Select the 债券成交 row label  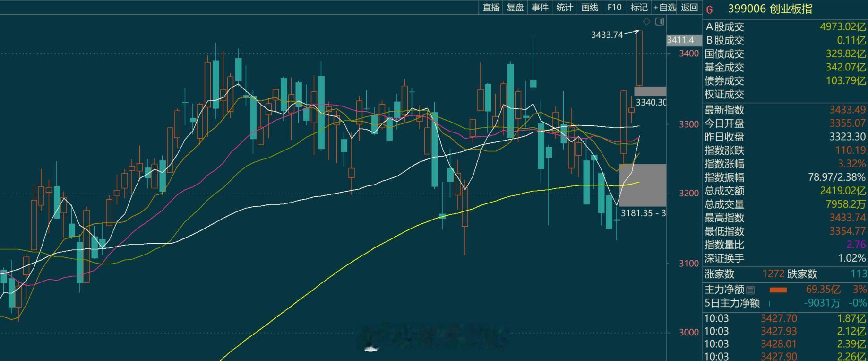[724, 81]
